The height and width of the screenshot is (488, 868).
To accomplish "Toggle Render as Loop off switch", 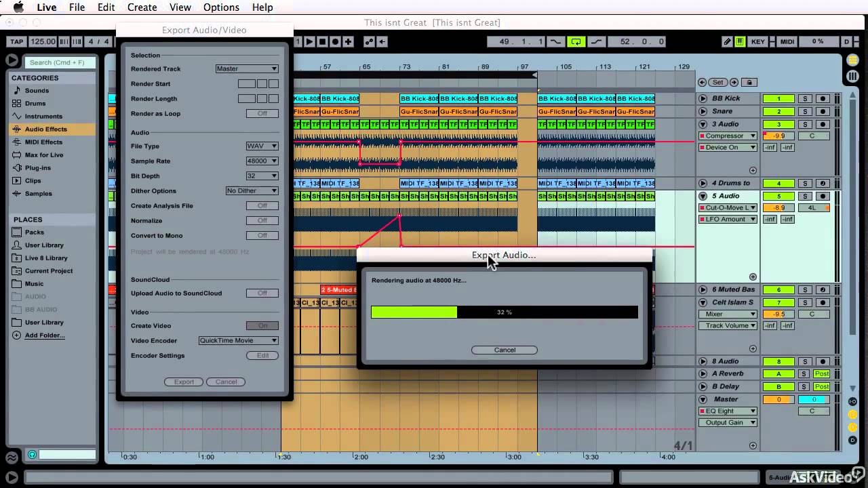I will click(x=262, y=113).
